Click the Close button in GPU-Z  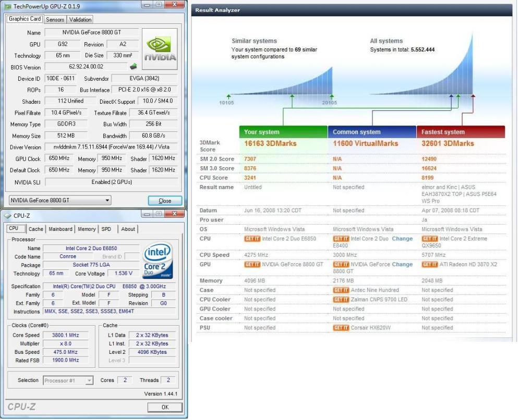pos(165,201)
